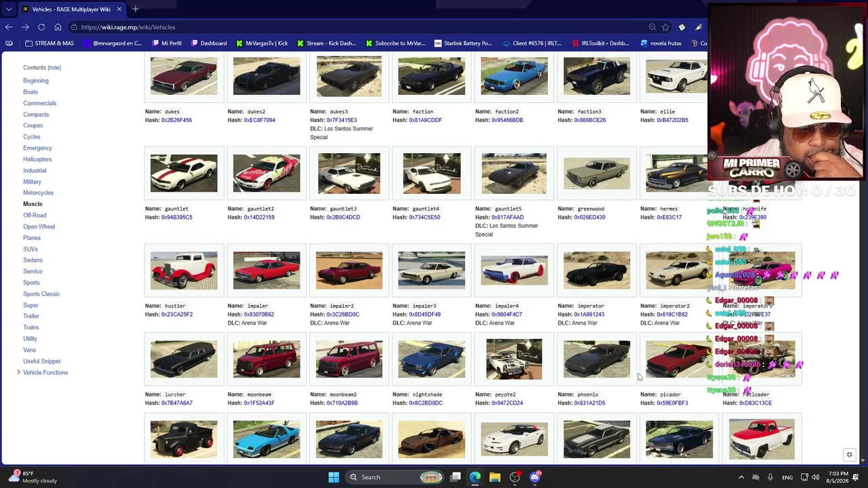Click the gauntlet3 hash 0x2B0C4DCD
This screenshot has width=868, height=488.
click(343, 218)
